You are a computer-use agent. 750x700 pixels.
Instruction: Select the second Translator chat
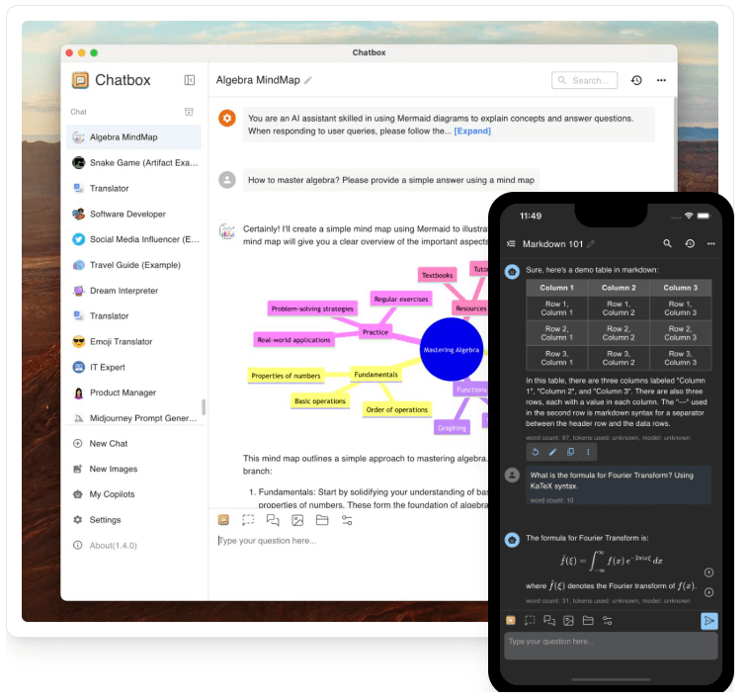coord(133,316)
